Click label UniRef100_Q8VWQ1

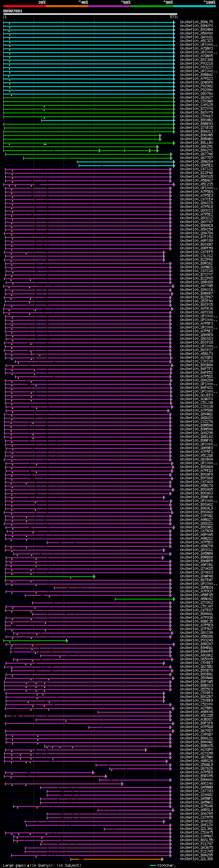[196, 414]
